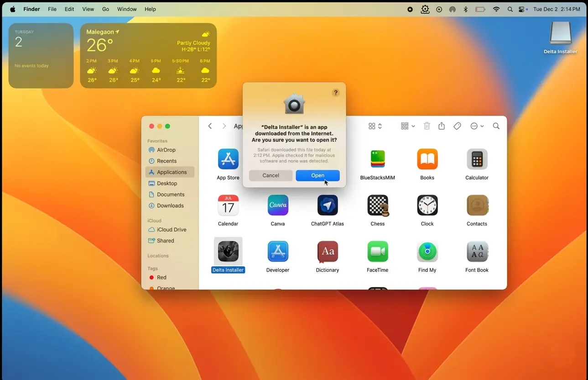Click the Bluetooth icon in menu bar

coord(465,9)
